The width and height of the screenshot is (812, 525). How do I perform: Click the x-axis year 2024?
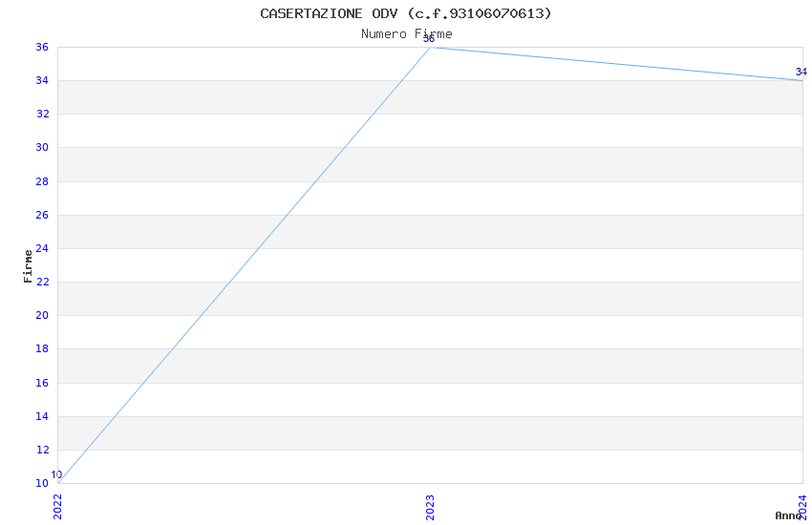[802, 507]
